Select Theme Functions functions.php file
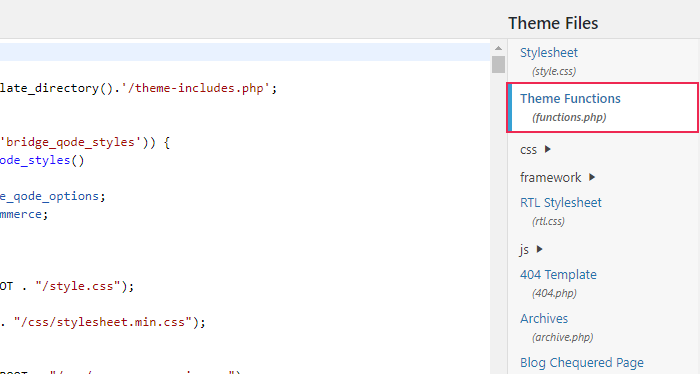 click(x=603, y=108)
